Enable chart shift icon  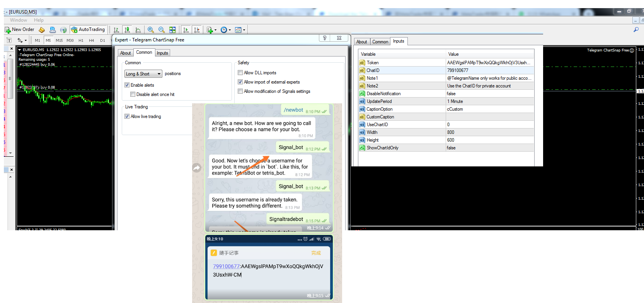click(x=197, y=30)
